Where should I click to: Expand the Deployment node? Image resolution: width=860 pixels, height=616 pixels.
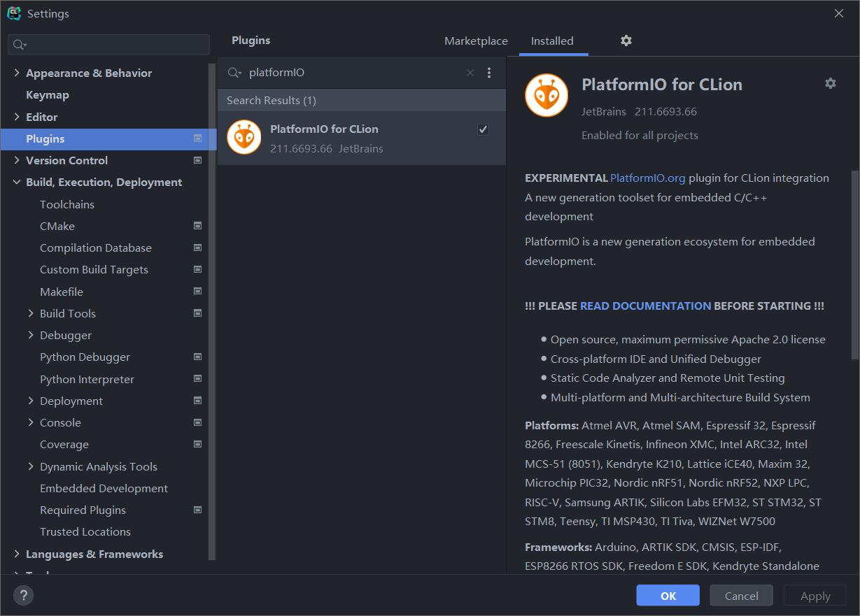pyautogui.click(x=31, y=401)
